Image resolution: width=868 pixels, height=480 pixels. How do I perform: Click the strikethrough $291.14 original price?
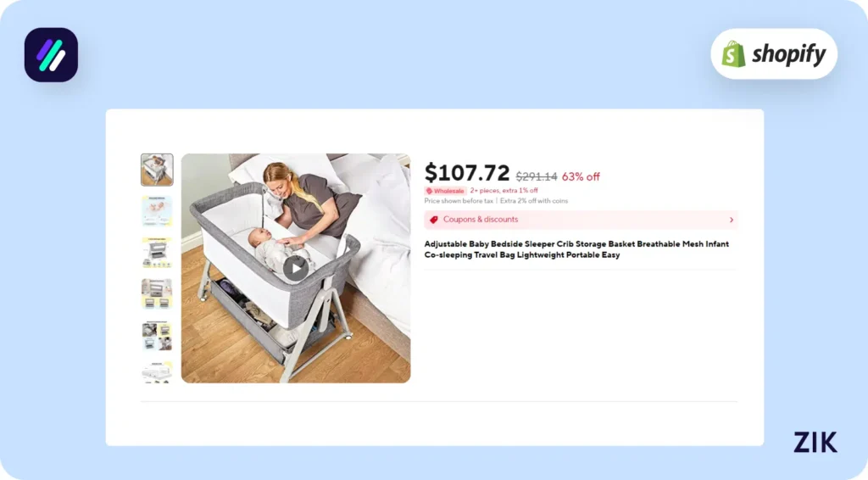tap(537, 176)
